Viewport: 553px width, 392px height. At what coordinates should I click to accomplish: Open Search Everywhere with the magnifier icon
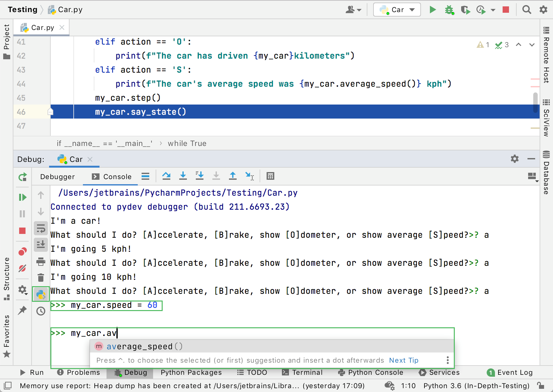coord(527,10)
